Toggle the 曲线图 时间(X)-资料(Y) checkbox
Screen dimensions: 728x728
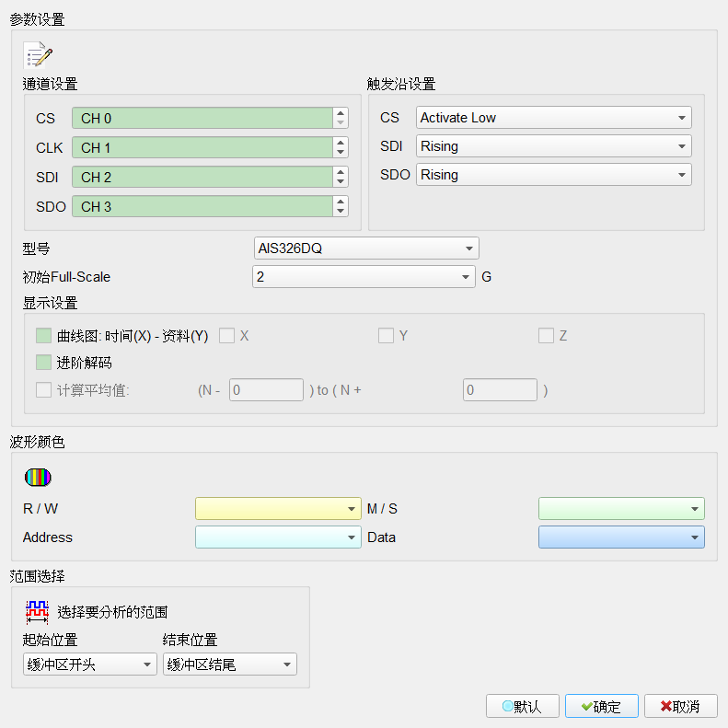[43, 336]
